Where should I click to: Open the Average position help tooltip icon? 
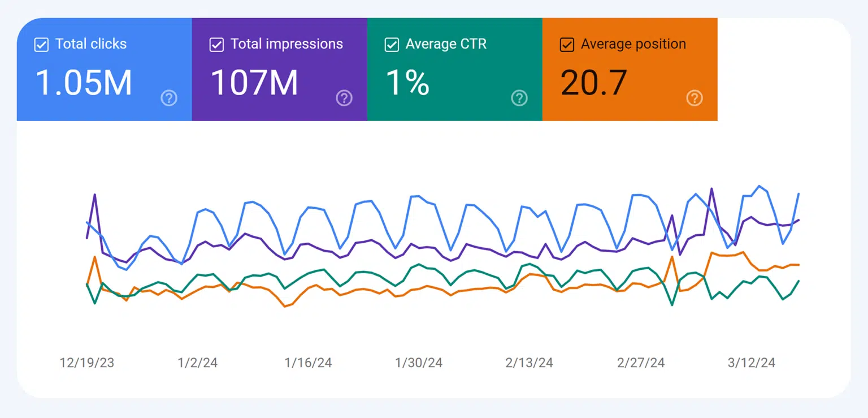click(695, 98)
